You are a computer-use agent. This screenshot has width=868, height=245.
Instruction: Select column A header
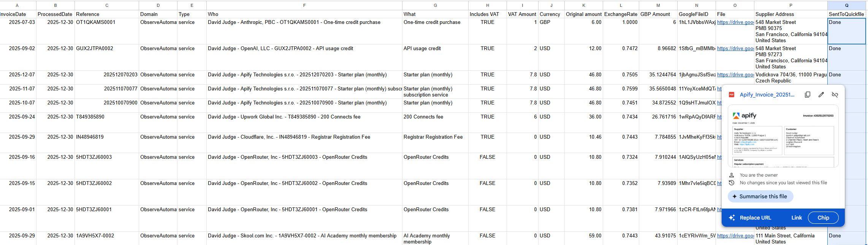(17, 5)
